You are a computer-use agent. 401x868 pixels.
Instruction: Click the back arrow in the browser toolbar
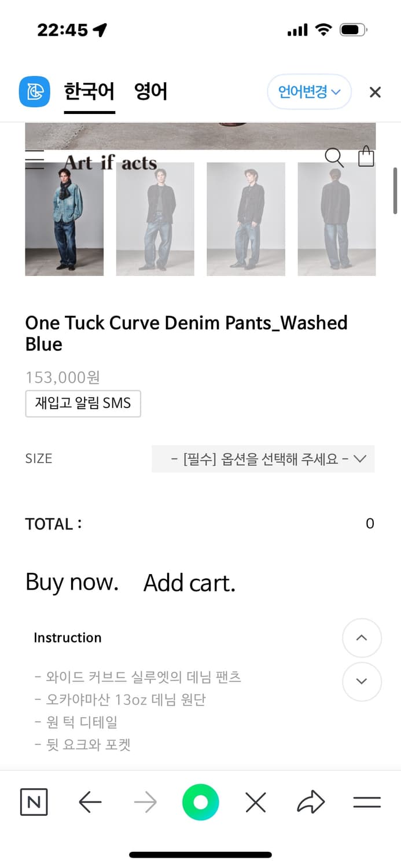tap(89, 802)
